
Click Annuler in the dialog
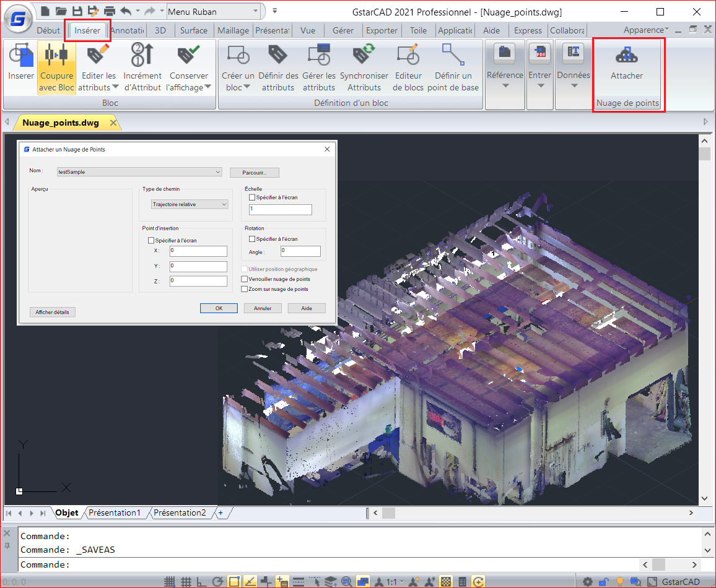tap(263, 308)
